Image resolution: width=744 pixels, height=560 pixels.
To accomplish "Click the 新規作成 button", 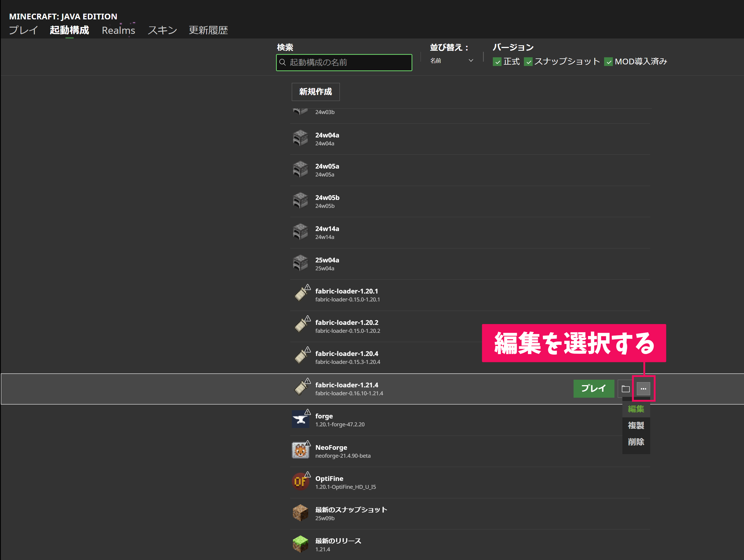I will coord(315,92).
